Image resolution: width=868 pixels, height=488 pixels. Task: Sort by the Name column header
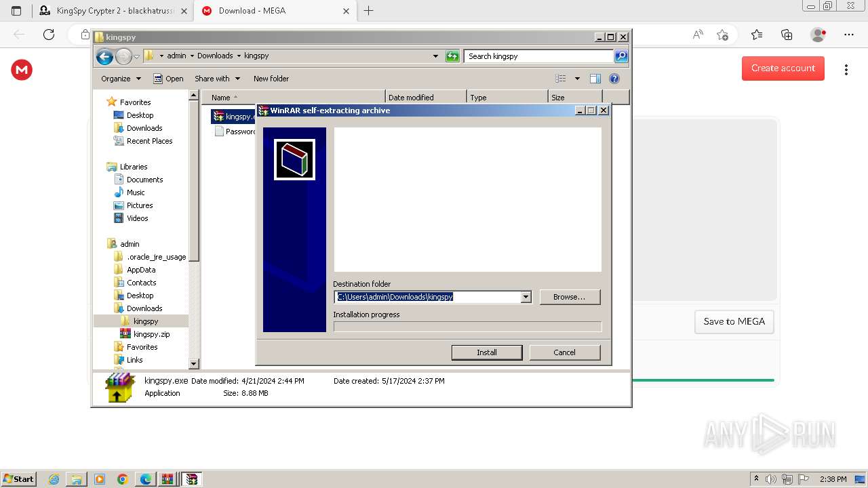(294, 98)
